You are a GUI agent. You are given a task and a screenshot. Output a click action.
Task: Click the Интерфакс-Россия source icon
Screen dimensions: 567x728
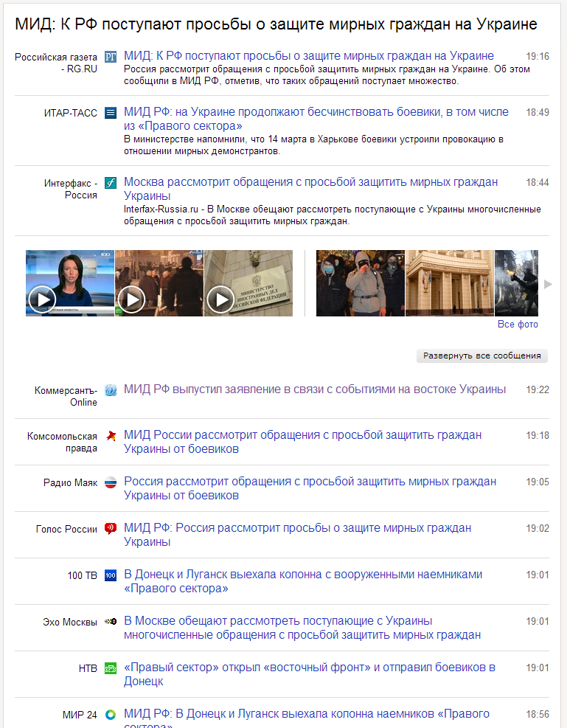pos(111,183)
